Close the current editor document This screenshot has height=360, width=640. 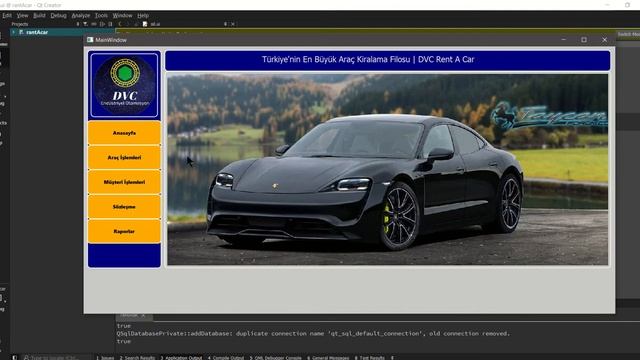[x=233, y=24]
